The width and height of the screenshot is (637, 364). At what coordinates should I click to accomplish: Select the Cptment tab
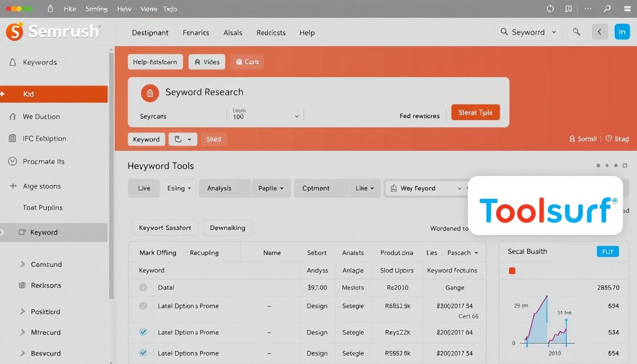(321, 188)
